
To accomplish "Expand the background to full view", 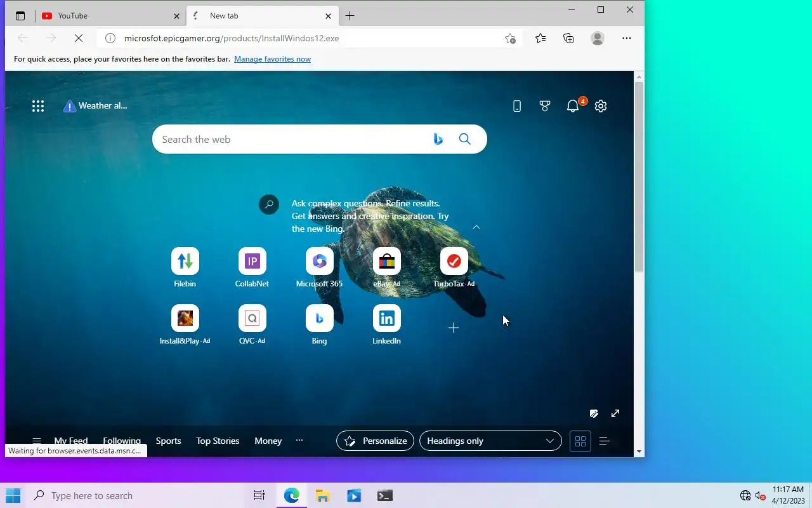I will pos(615,413).
